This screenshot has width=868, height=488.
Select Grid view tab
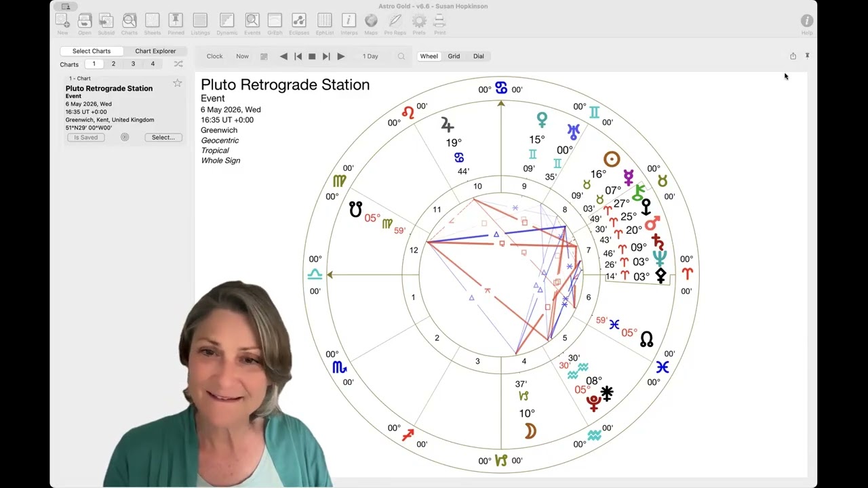pyautogui.click(x=454, y=56)
